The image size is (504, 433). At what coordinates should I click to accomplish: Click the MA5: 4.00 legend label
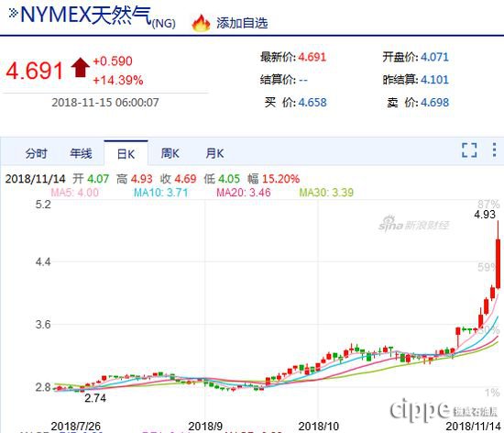tap(74, 193)
